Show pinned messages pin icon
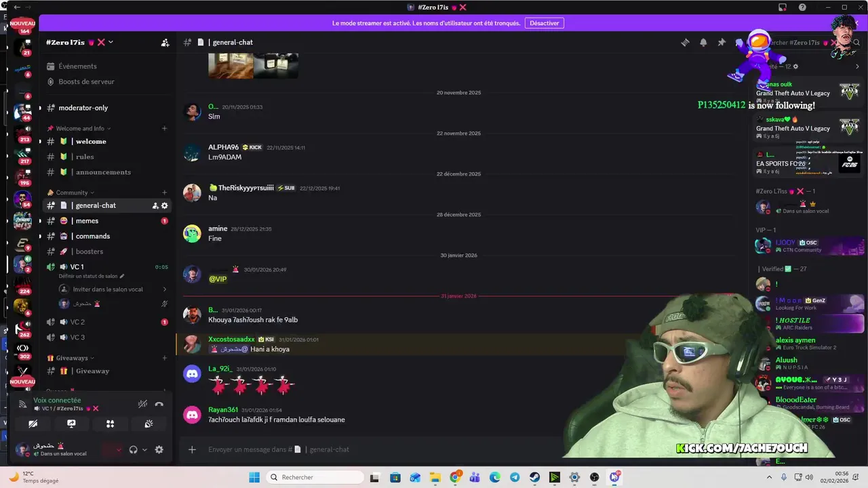The width and height of the screenshot is (868, 488). (722, 42)
